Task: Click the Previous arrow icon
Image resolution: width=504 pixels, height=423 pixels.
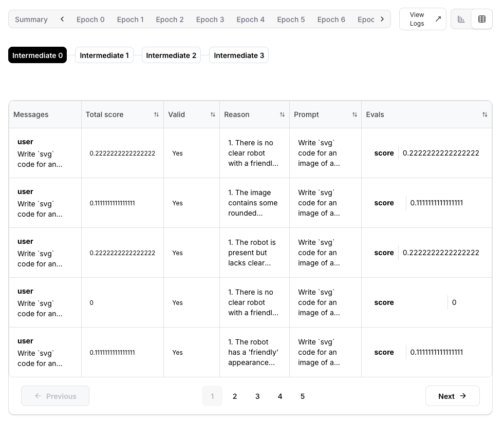Action: click(39, 396)
